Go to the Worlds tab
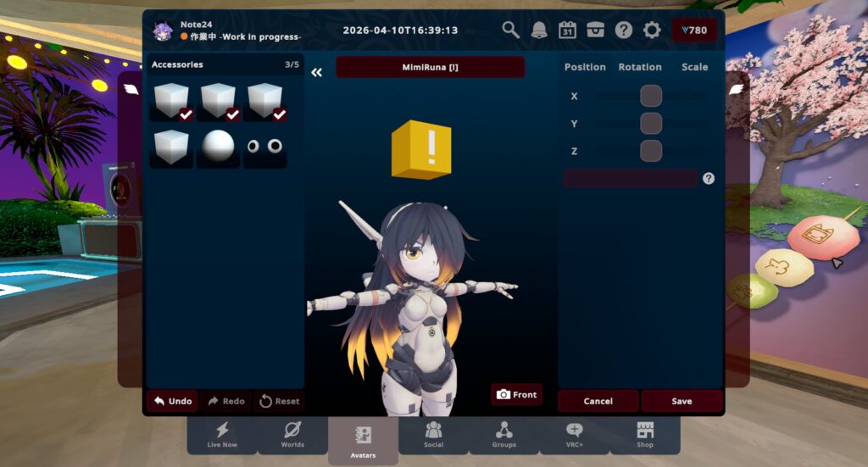 pos(292,434)
